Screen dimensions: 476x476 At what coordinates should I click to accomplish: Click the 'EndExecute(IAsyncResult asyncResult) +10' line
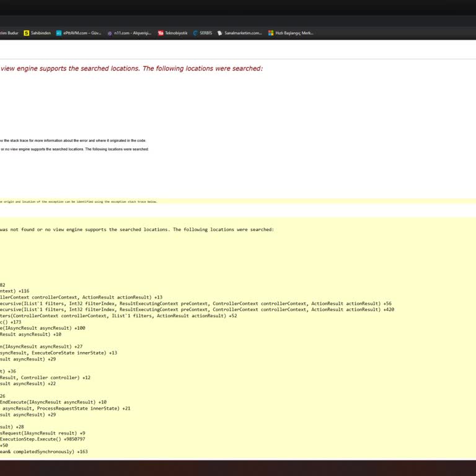click(53, 402)
